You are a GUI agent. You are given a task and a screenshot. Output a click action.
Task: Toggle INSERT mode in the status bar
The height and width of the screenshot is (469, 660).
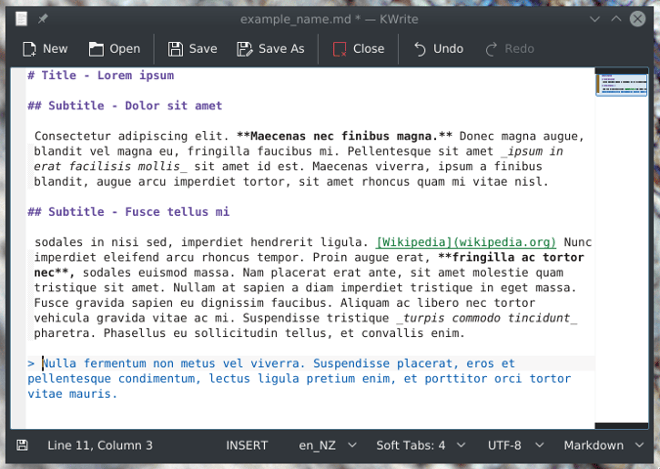click(x=247, y=445)
